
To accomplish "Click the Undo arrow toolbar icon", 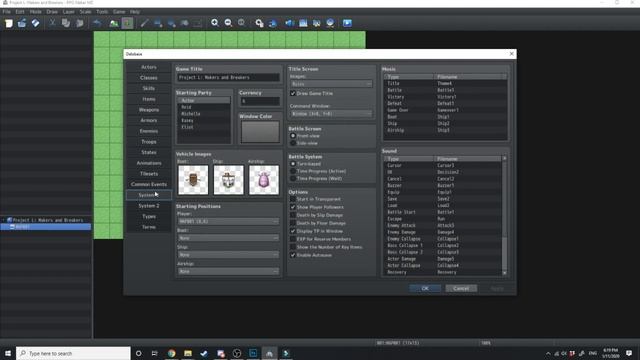I will click(x=97, y=23).
